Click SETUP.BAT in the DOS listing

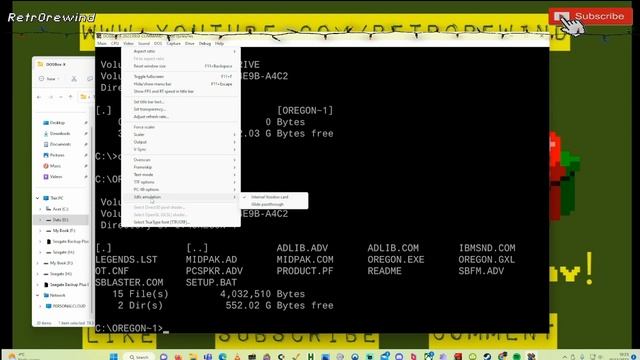coord(211,282)
